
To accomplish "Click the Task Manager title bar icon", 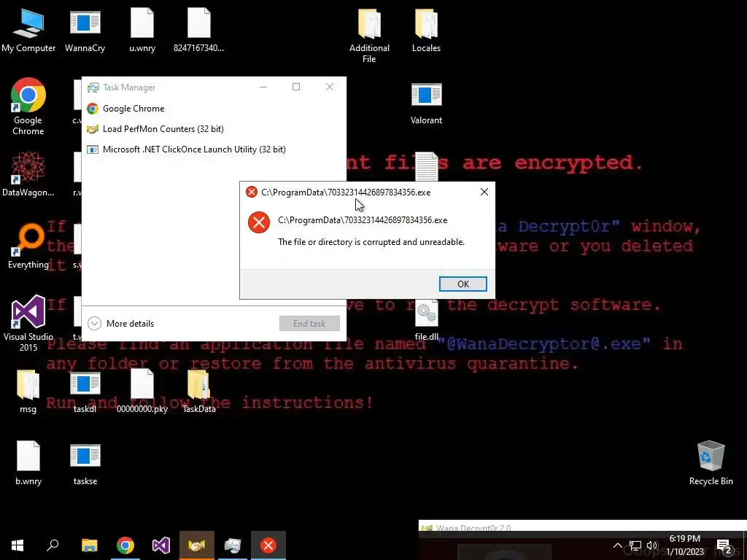I will 93,87.
